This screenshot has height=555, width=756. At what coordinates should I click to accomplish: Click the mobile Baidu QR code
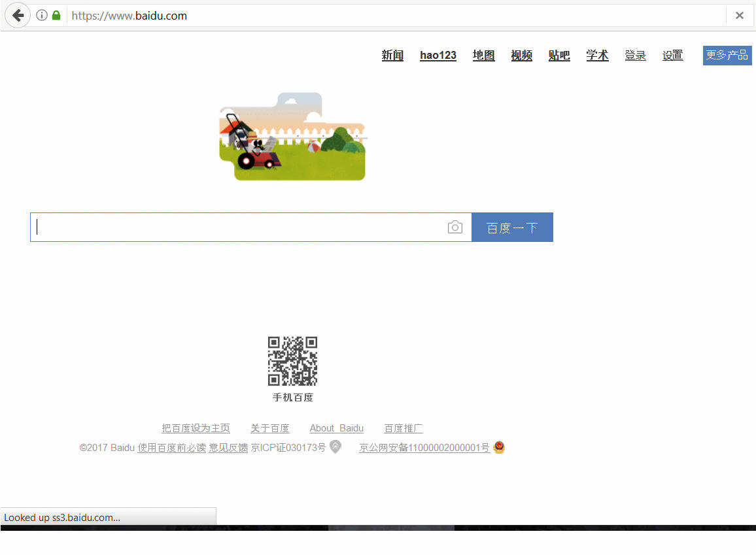(x=293, y=361)
